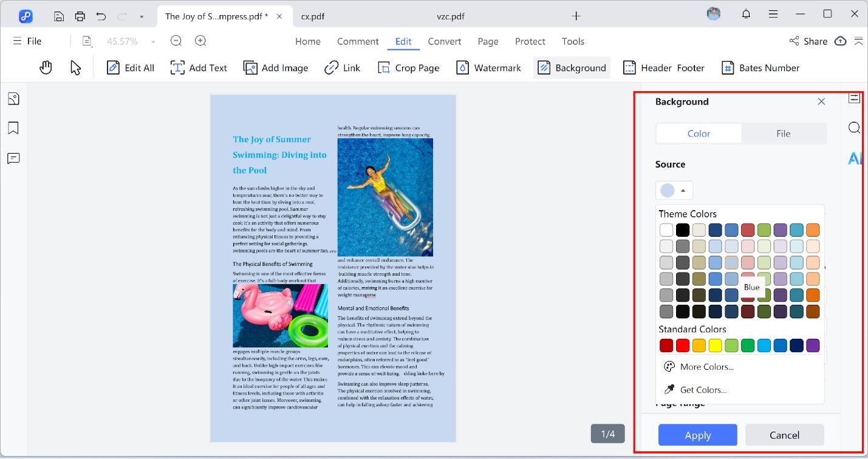Expand the zoom percentage dropdown
The image size is (868, 459).
coord(153,42)
